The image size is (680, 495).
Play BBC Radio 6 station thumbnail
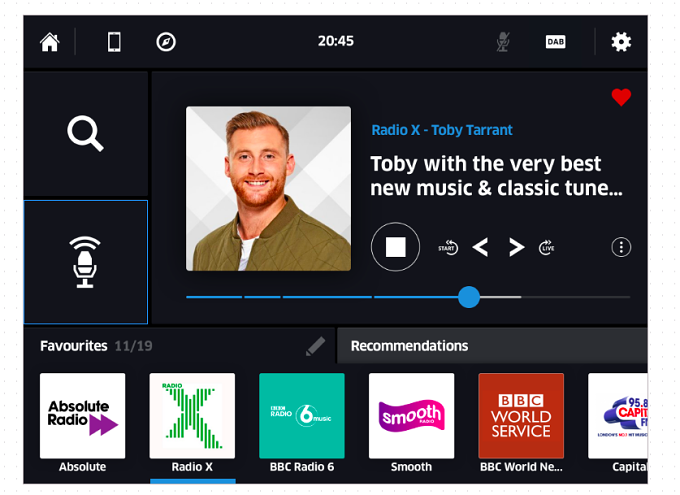pyautogui.click(x=302, y=416)
